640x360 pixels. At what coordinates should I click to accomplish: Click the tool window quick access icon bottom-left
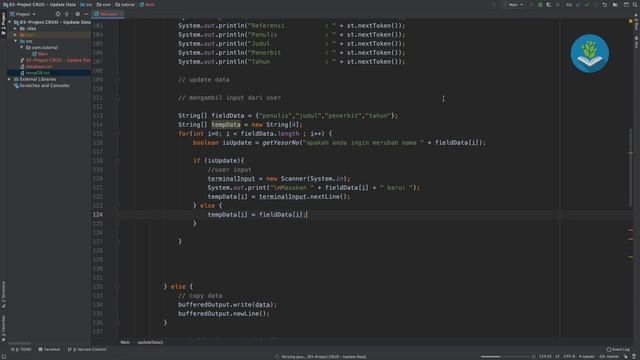(4, 356)
